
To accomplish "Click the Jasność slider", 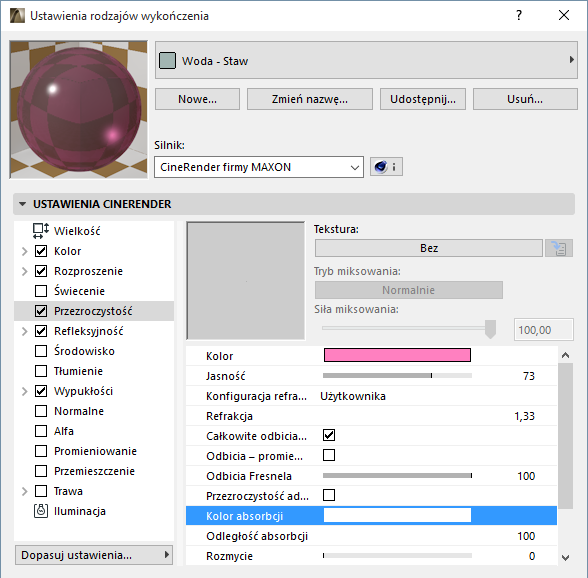I will point(397,375).
